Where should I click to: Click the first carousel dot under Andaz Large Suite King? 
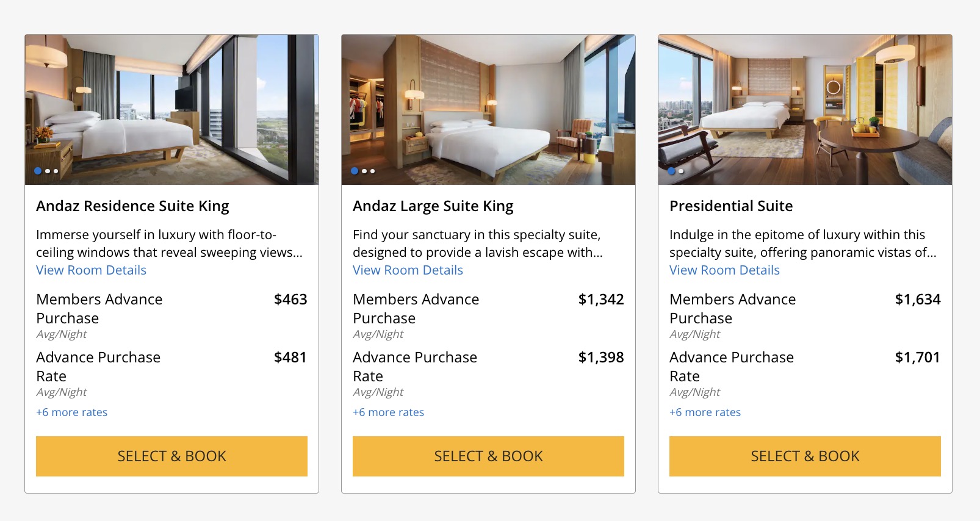(354, 172)
